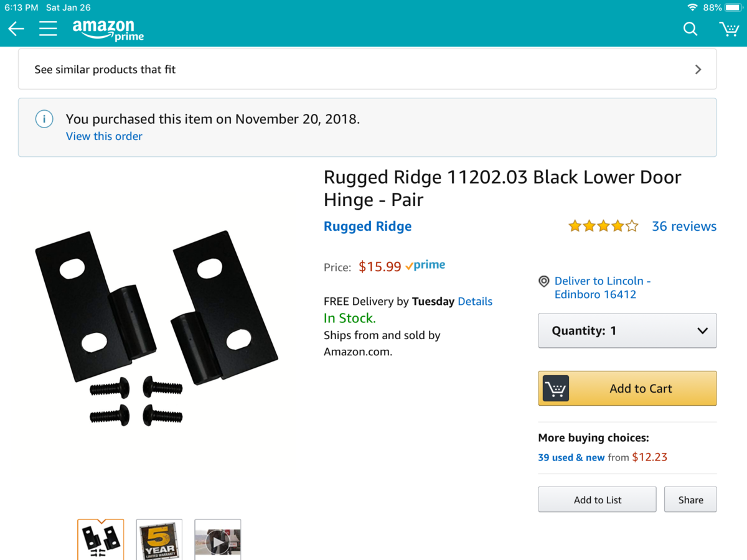View 39 used & new offers
The height and width of the screenshot is (560, 747).
click(571, 457)
